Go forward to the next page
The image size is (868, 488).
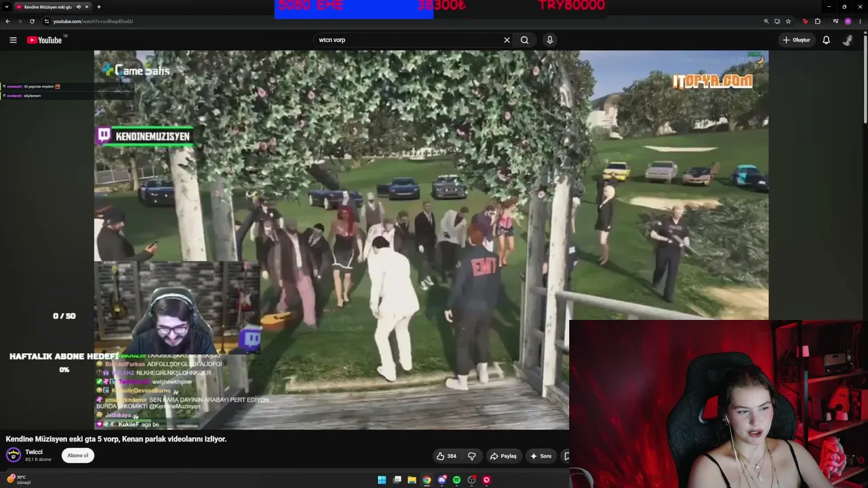point(19,21)
